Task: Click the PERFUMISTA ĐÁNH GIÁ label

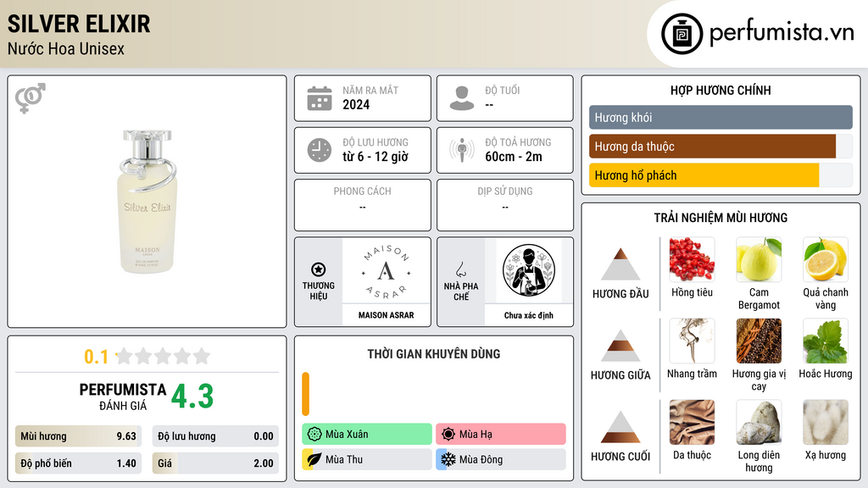Action: click(x=122, y=396)
